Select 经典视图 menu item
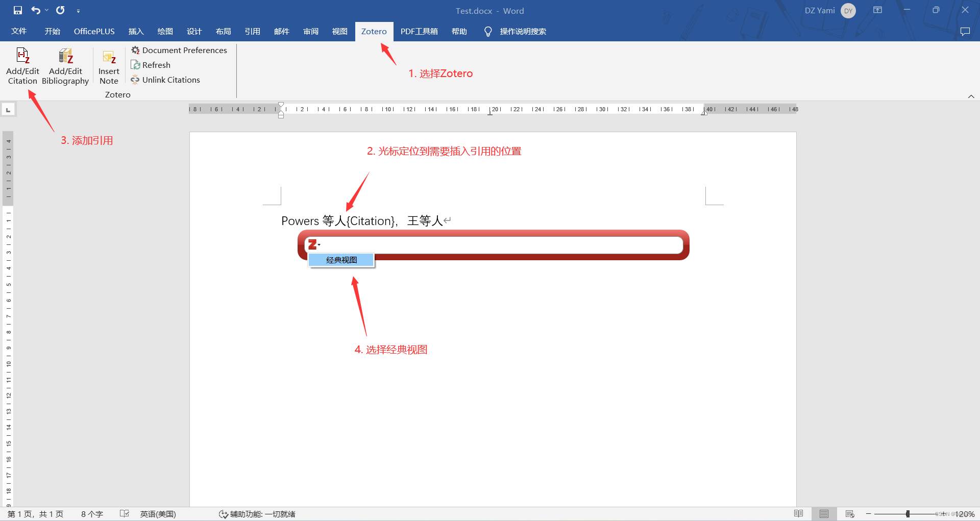Screen dimensions: 980x521 click(x=341, y=260)
